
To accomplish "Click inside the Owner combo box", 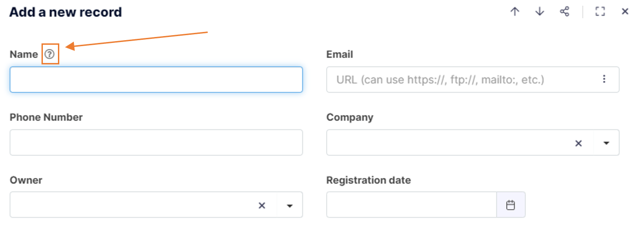I will click(x=132, y=205).
